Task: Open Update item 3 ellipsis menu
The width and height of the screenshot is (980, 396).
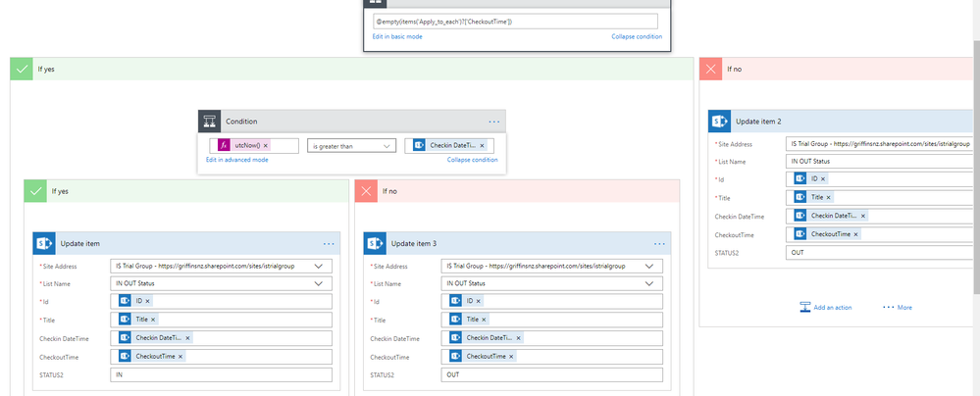Action: tap(659, 244)
